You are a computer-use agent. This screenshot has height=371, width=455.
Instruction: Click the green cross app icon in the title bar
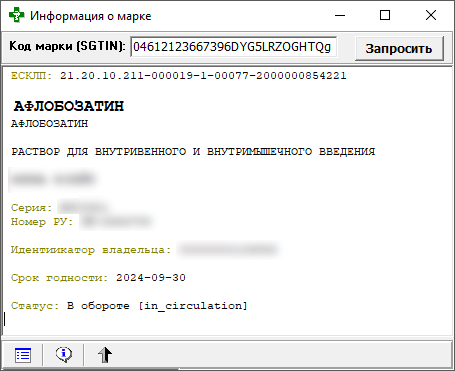point(16,16)
